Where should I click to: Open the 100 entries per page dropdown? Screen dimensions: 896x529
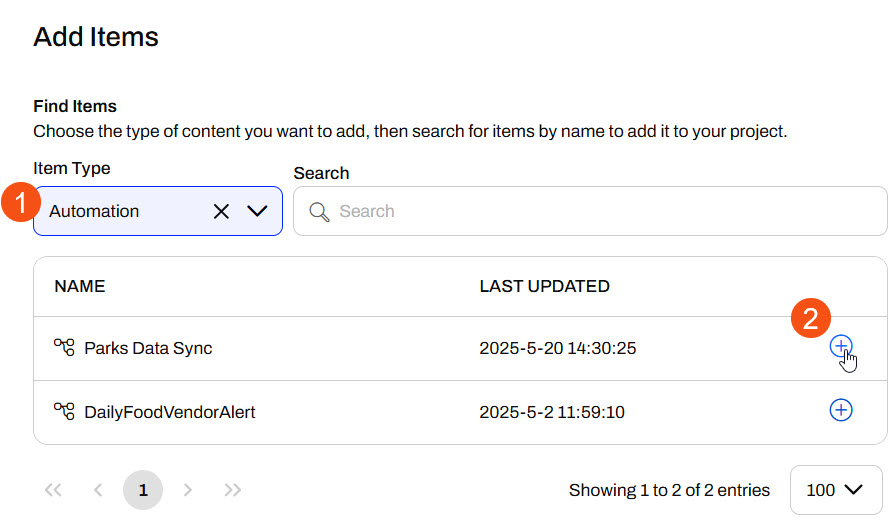[836, 490]
